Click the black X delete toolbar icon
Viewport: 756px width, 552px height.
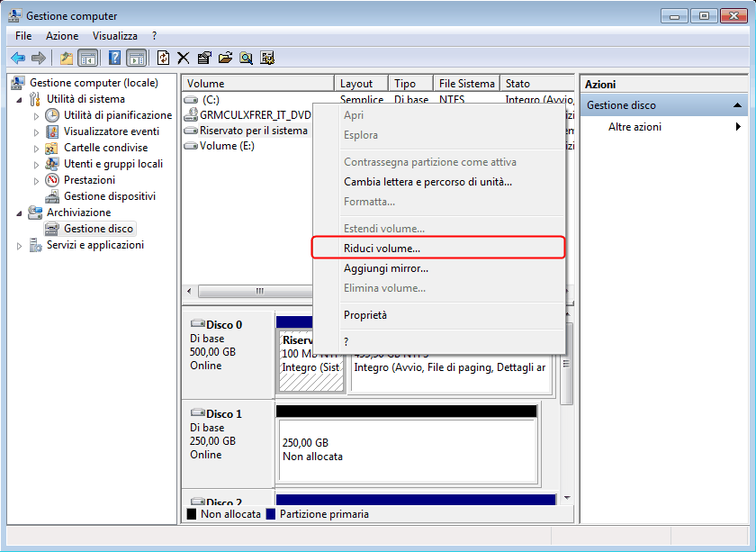[x=184, y=59]
